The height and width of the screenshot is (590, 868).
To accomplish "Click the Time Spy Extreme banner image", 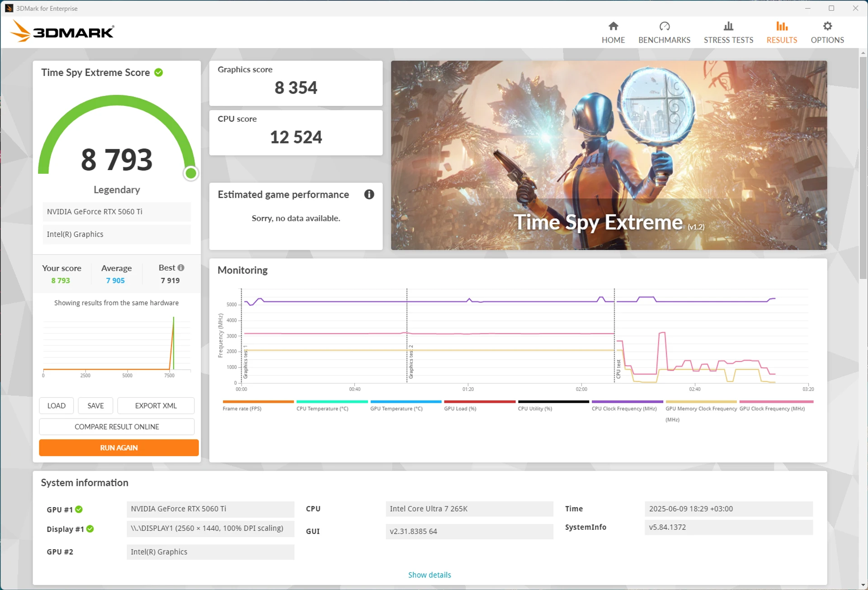I will pyautogui.click(x=609, y=155).
